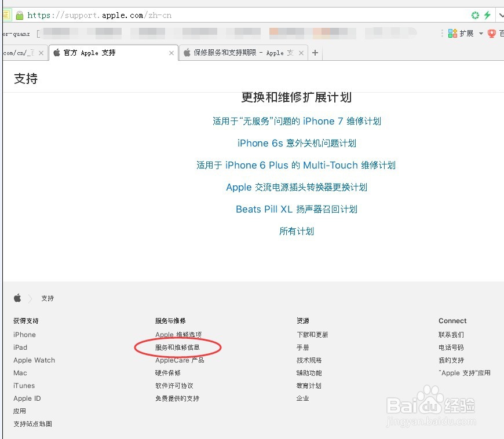This screenshot has width=504, height=439.
Task: Open the Apple ID footer link
Action: [27, 398]
